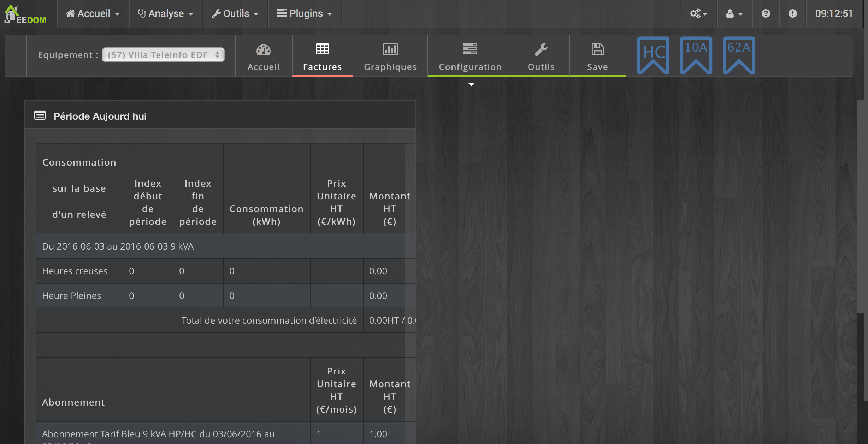Image resolution: width=868 pixels, height=444 pixels.
Task: Click the clock showing 09:12:51
Action: tap(834, 13)
